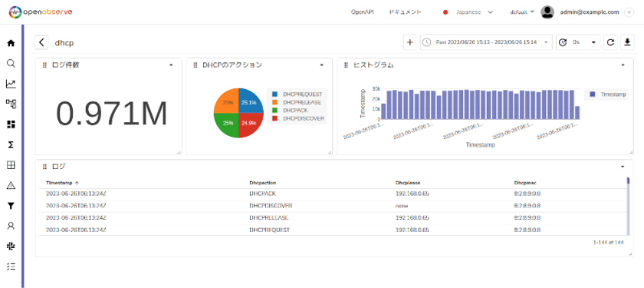Click the resize handle of ログ件数 panel
This screenshot has height=288, width=644.
tap(179, 153)
